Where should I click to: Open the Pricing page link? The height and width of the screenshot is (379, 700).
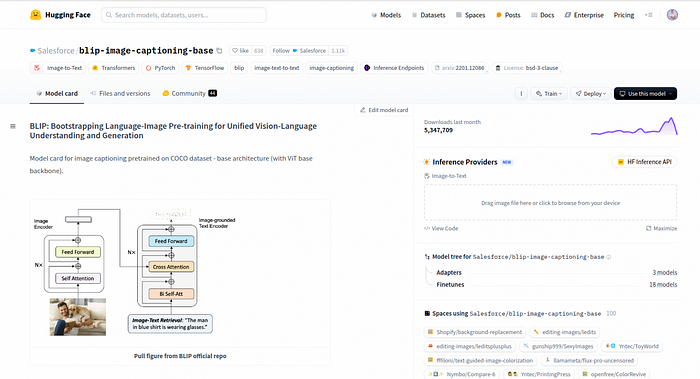click(624, 15)
